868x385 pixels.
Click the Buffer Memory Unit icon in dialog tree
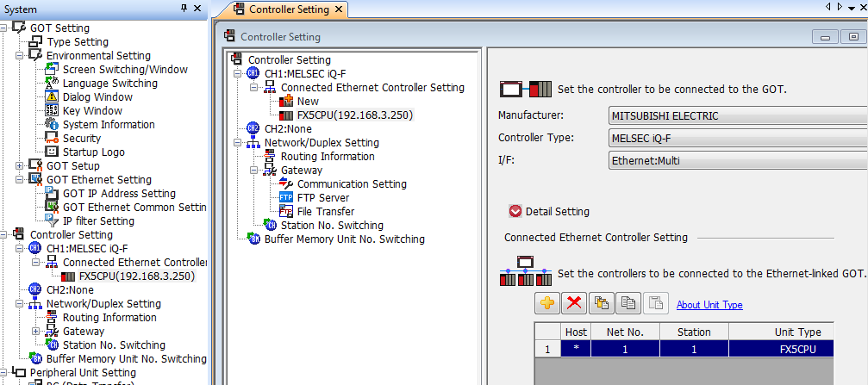pyautogui.click(x=253, y=239)
